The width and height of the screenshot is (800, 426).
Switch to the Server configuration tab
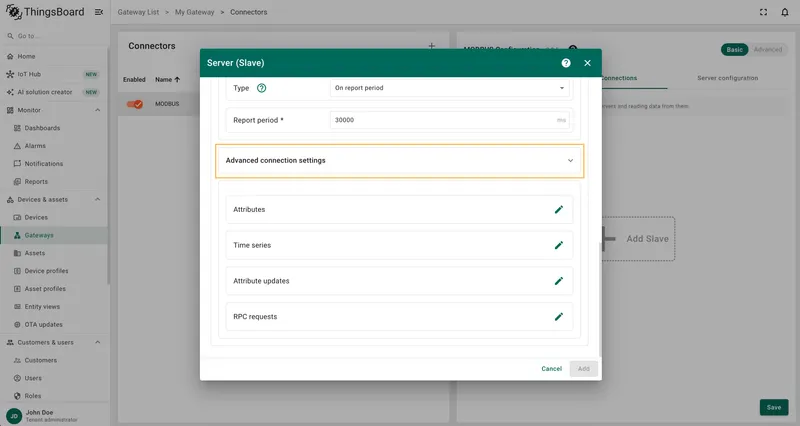(728, 78)
